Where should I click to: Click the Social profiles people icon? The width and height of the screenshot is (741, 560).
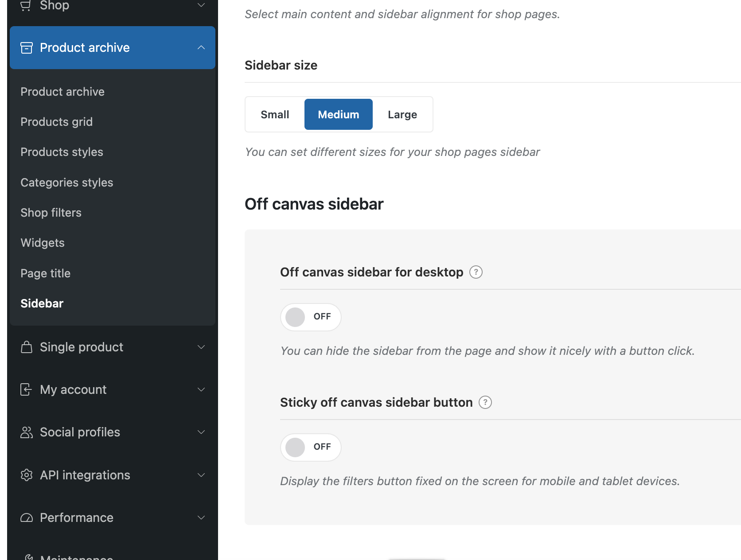click(27, 432)
